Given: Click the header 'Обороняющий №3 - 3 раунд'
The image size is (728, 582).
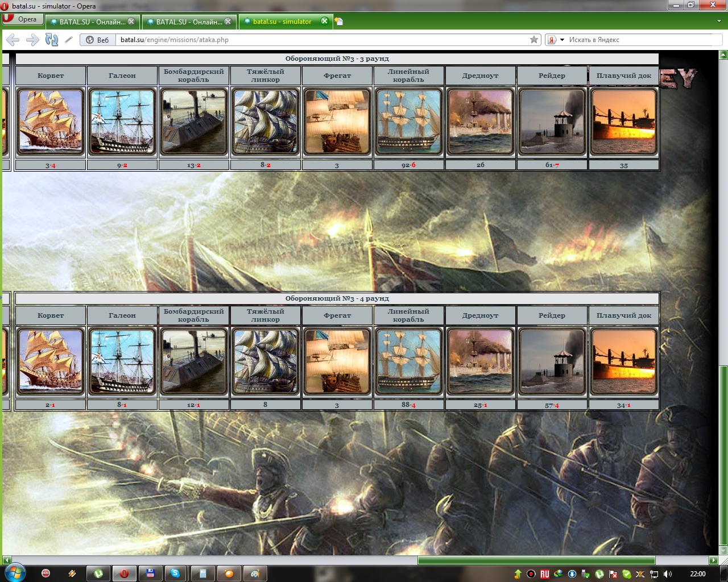Looking at the screenshot, I should tap(337, 59).
